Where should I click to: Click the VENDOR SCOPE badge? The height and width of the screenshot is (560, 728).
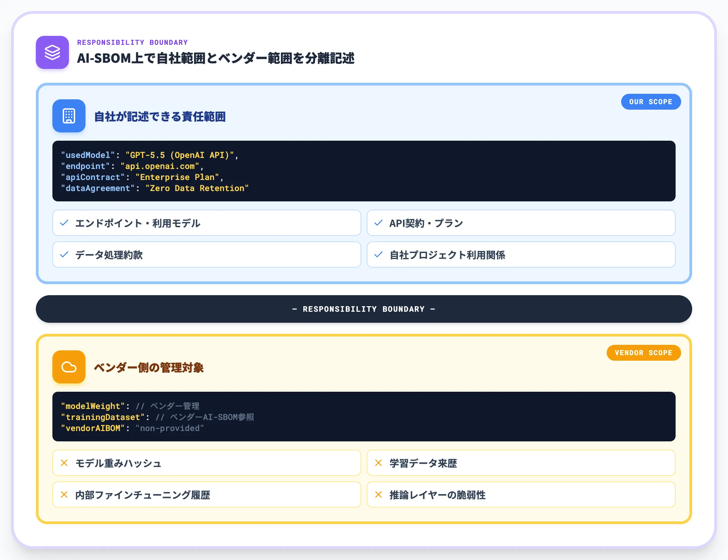click(644, 353)
